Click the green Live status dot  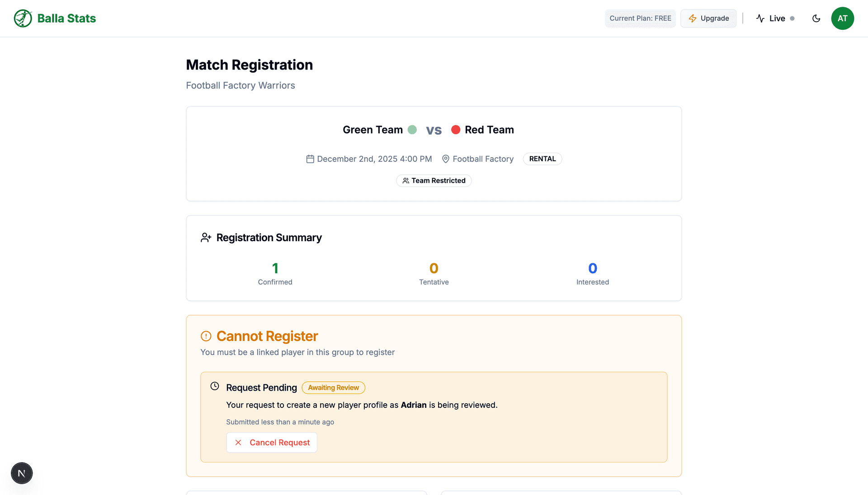(792, 19)
